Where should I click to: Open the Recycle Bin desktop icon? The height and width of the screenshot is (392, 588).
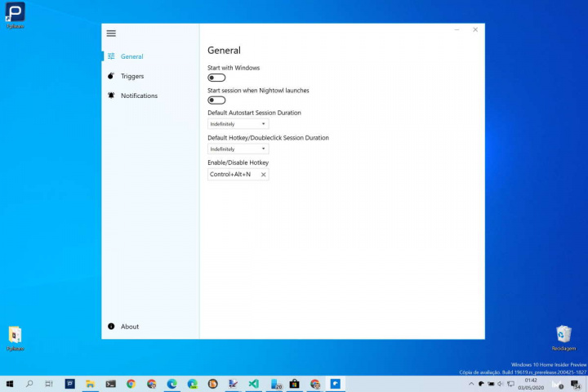[x=563, y=335]
